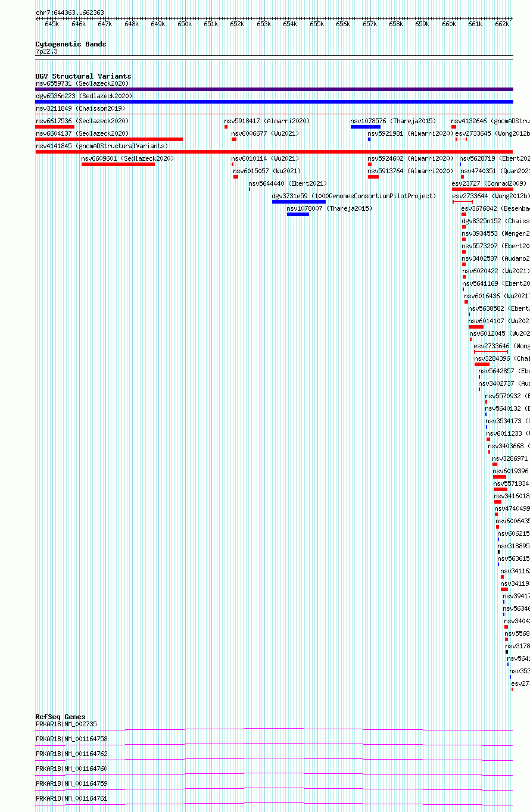Open nsv5924602 (Almarri2020) variant label
The image size is (530, 812).
[x=410, y=158]
